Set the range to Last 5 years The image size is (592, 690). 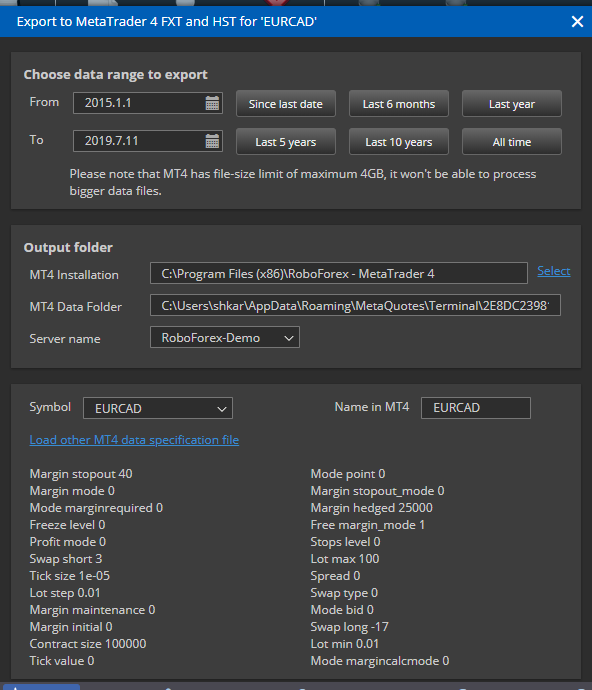(x=286, y=142)
